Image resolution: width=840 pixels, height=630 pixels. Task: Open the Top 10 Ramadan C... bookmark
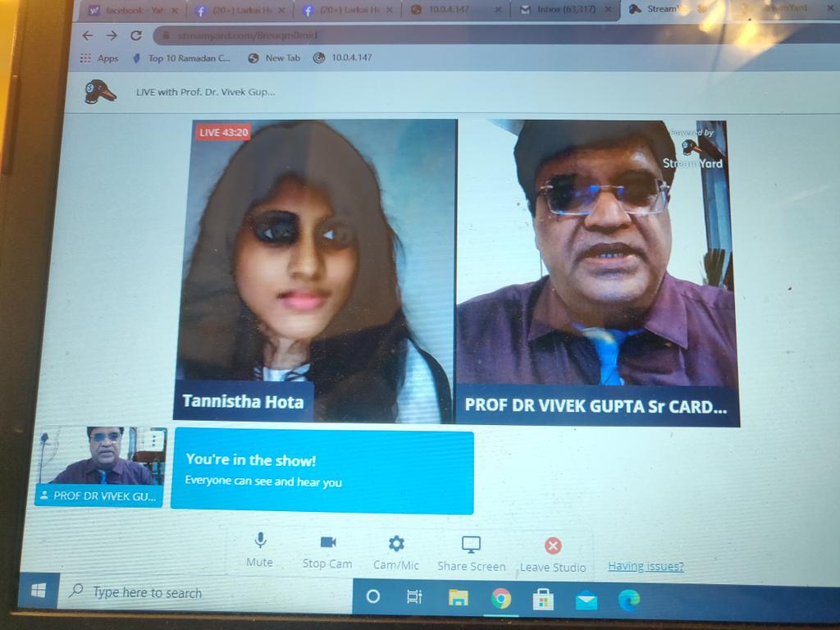pos(181,58)
